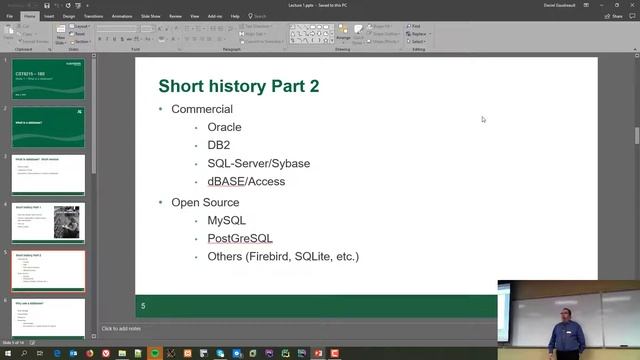The height and width of the screenshot is (360, 640).
Task: Switch to the Animations tab
Action: click(122, 16)
